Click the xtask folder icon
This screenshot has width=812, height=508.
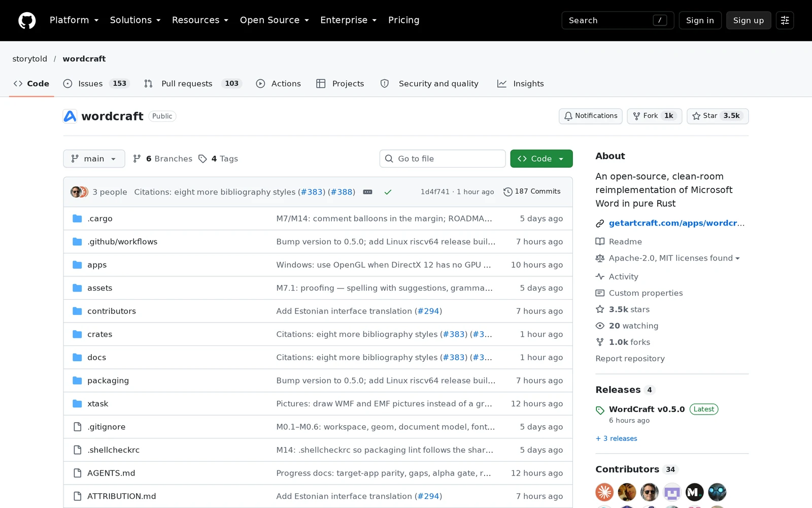(77, 403)
